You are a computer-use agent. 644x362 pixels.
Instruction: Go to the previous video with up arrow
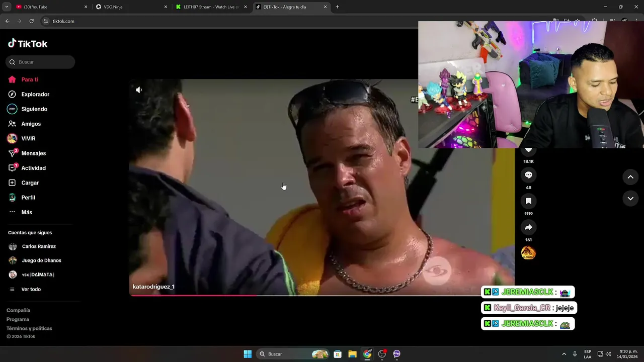[x=630, y=177]
